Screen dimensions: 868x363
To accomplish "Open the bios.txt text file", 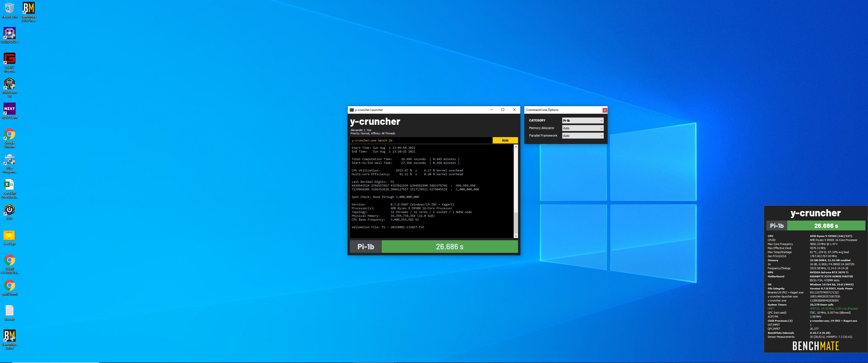I will pos(9,313).
